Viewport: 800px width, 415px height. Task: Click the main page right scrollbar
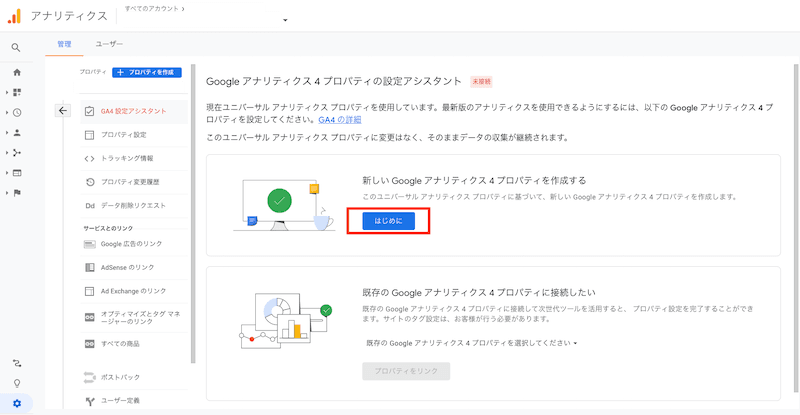pos(796,228)
